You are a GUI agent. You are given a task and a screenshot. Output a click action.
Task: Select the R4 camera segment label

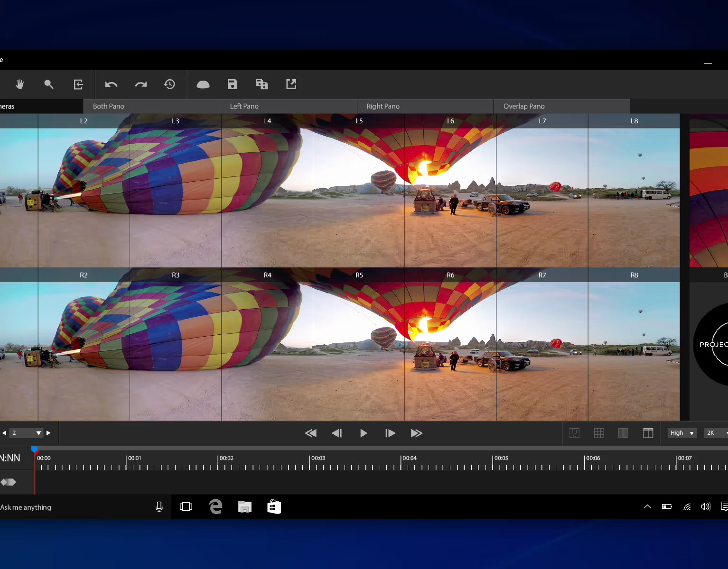click(268, 275)
